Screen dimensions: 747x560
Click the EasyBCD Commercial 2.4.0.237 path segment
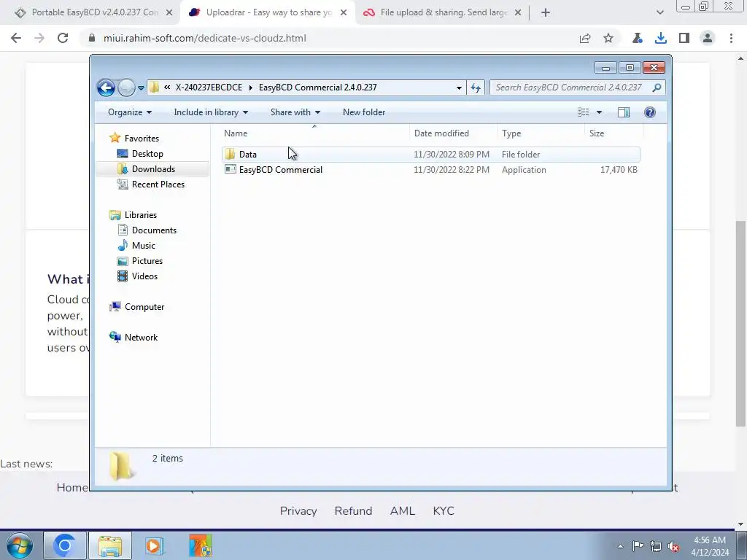pyautogui.click(x=318, y=87)
